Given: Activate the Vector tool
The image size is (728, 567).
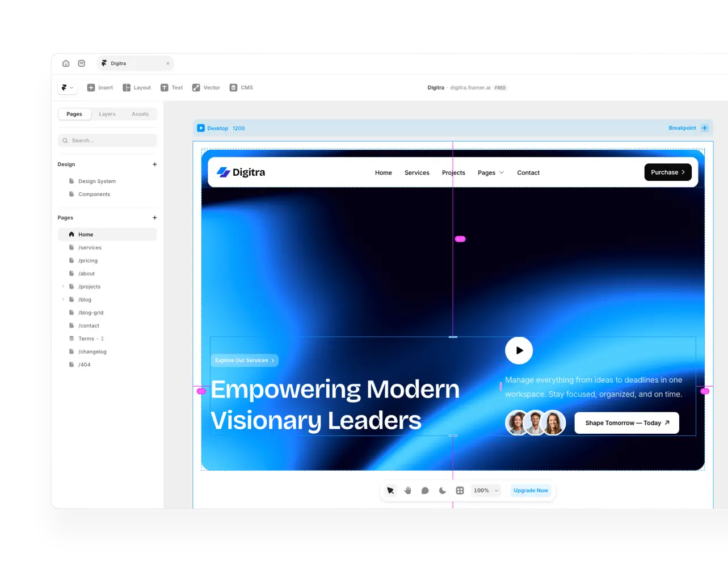Looking at the screenshot, I should click(x=206, y=88).
